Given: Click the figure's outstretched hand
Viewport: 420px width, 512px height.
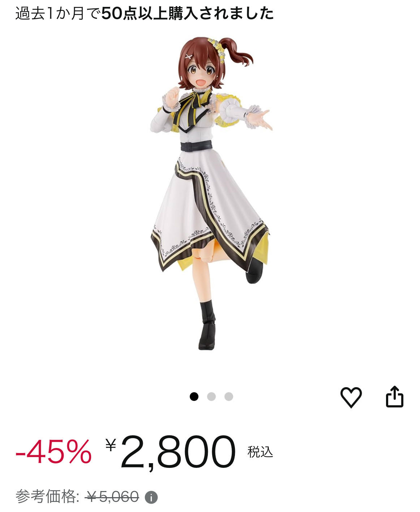Looking at the screenshot, I should (260, 118).
